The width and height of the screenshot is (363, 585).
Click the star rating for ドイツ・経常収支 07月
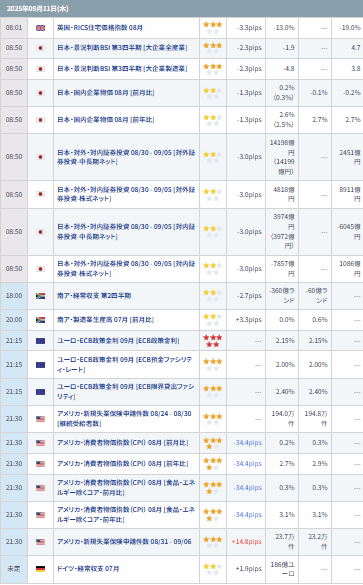click(213, 569)
